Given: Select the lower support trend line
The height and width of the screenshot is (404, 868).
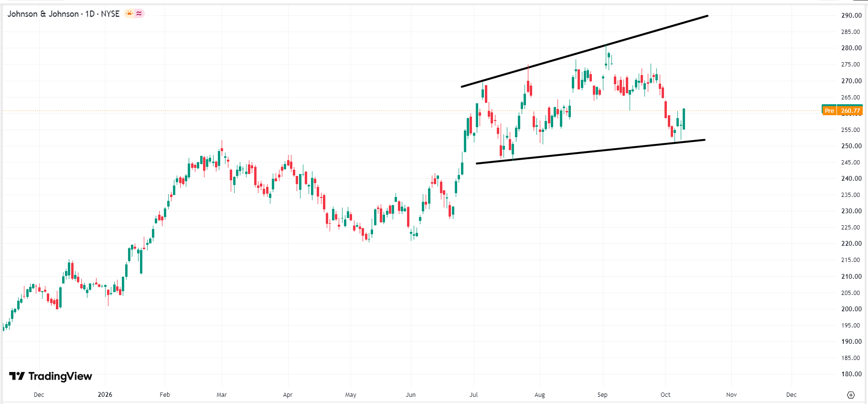Looking at the screenshot, I should pyautogui.click(x=590, y=152).
